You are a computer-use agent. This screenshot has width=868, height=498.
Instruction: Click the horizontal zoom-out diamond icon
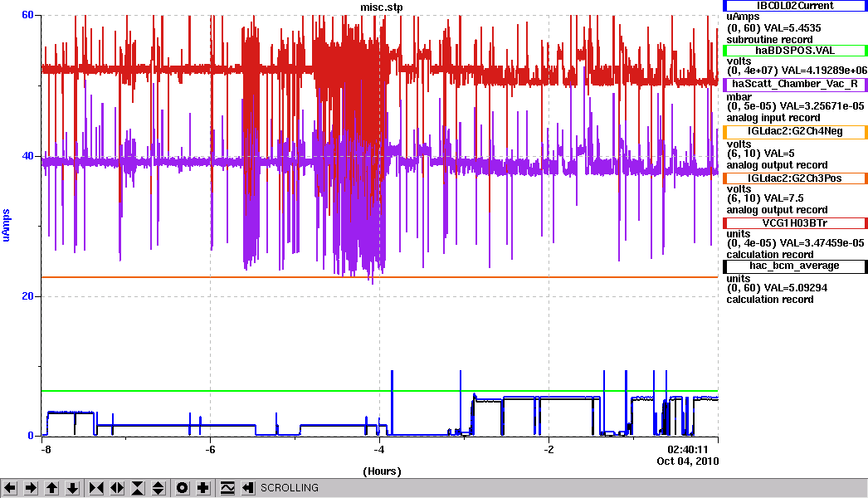pyautogui.click(x=117, y=488)
